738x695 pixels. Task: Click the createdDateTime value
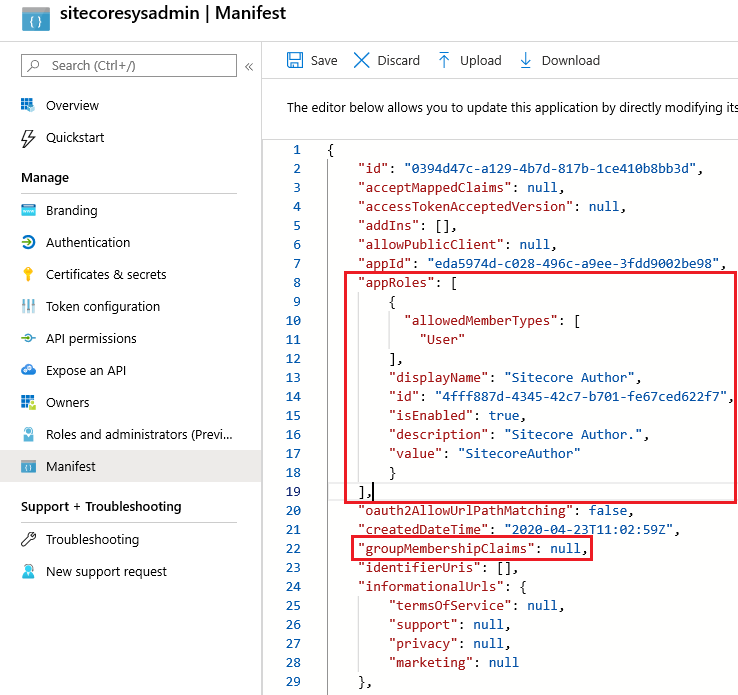(x=589, y=529)
